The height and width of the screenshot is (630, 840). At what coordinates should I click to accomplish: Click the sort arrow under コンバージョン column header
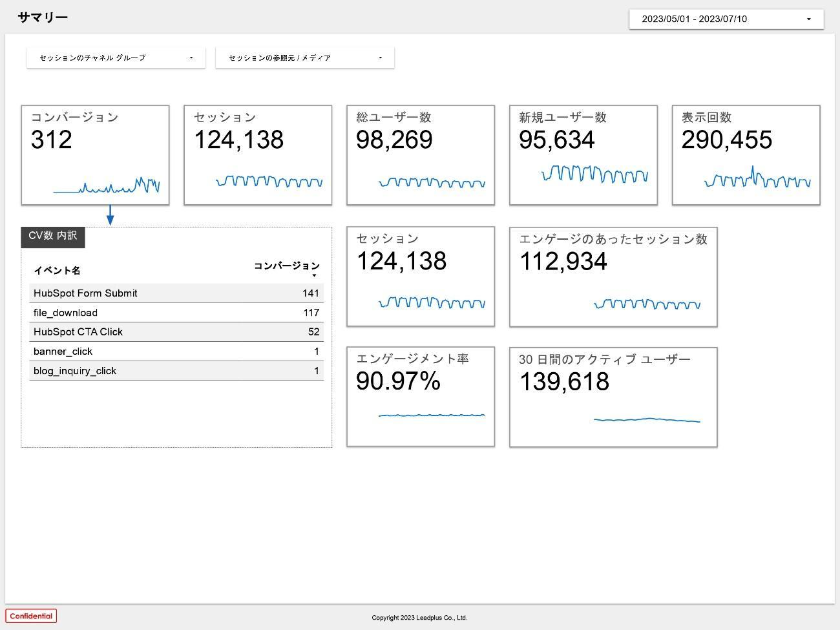click(315, 276)
